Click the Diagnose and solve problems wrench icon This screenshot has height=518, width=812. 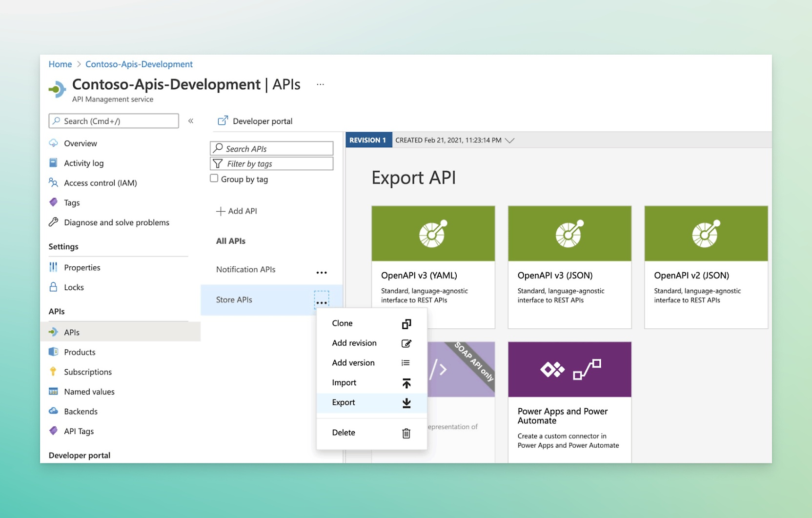pyautogui.click(x=53, y=222)
